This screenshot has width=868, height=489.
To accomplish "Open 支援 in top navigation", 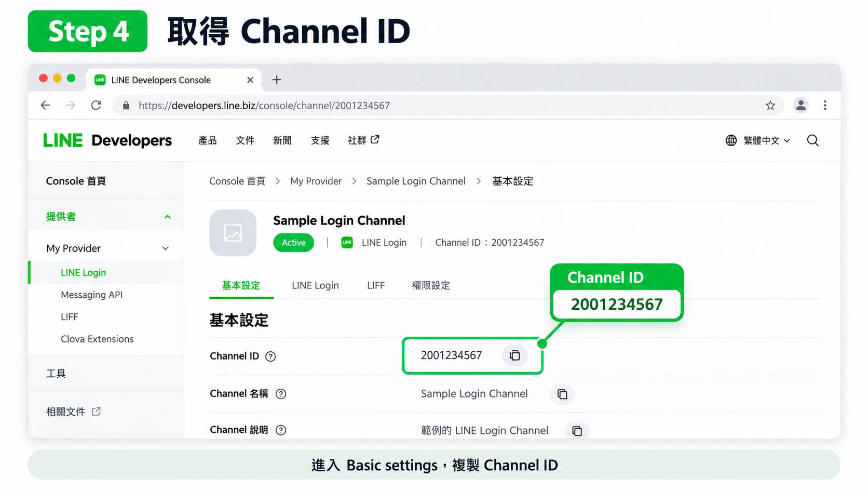I will tap(320, 140).
